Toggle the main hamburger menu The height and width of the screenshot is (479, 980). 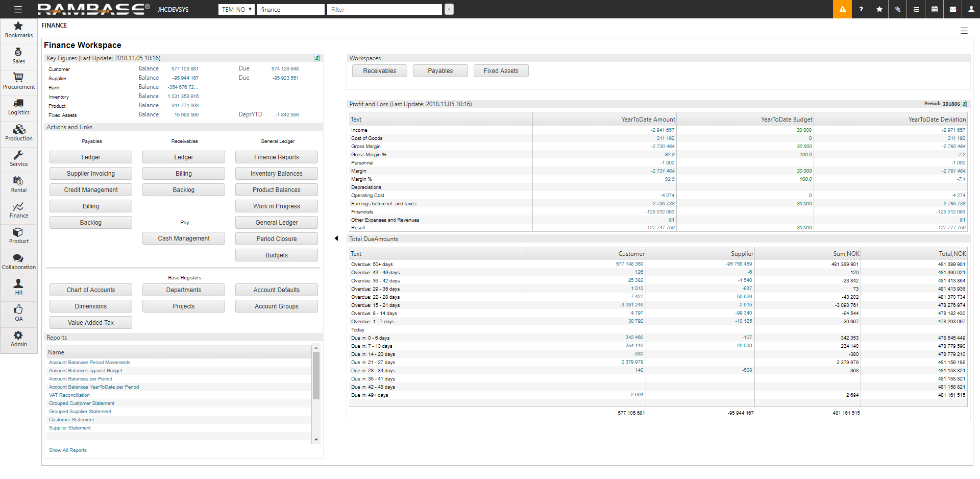tap(18, 9)
